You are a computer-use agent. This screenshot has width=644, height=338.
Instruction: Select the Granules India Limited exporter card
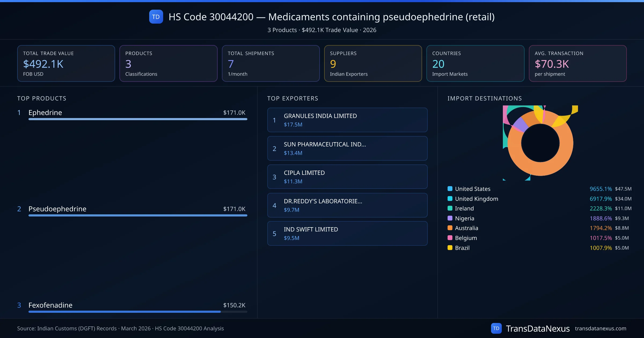(x=347, y=120)
